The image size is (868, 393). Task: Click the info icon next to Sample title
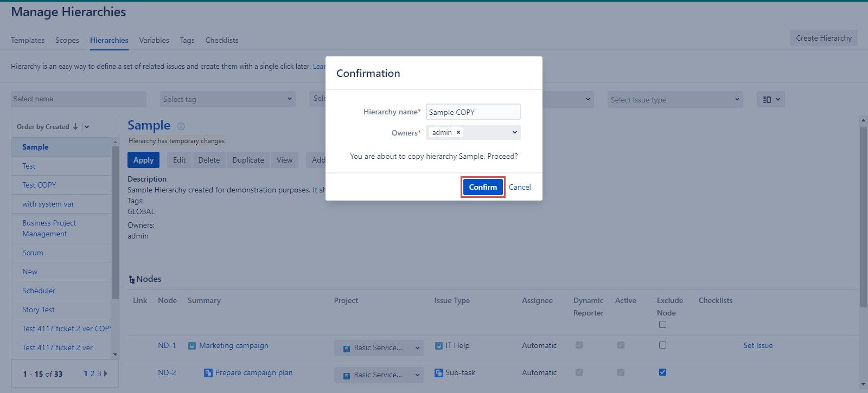pos(181,126)
